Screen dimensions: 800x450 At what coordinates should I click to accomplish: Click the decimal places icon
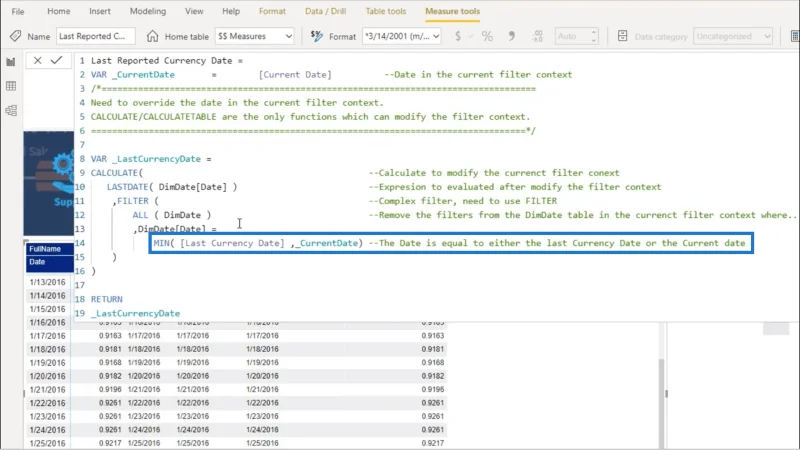pos(537,36)
